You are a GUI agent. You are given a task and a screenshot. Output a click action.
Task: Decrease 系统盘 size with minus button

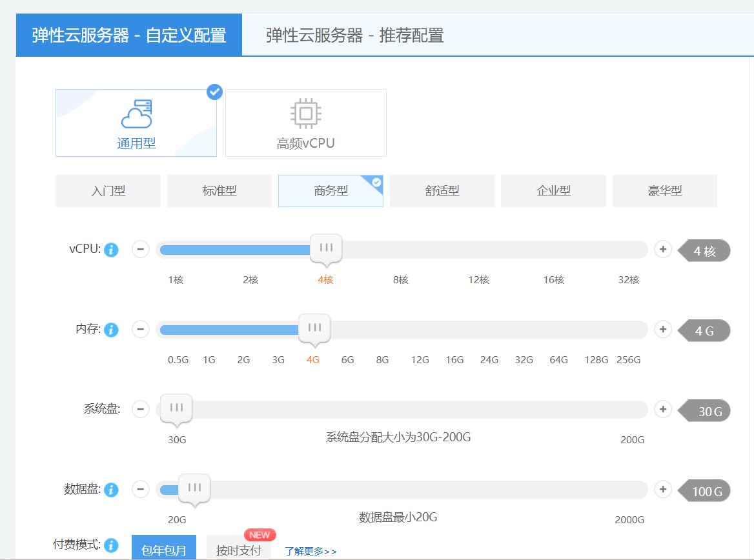(x=141, y=409)
